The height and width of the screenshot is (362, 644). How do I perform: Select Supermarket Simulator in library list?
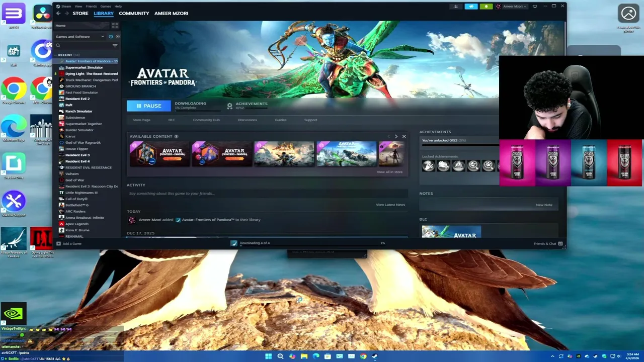click(84, 67)
